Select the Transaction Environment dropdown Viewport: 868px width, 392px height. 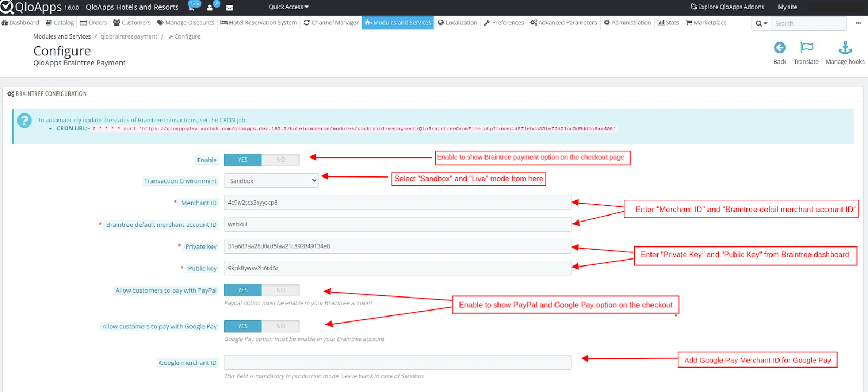coord(271,181)
